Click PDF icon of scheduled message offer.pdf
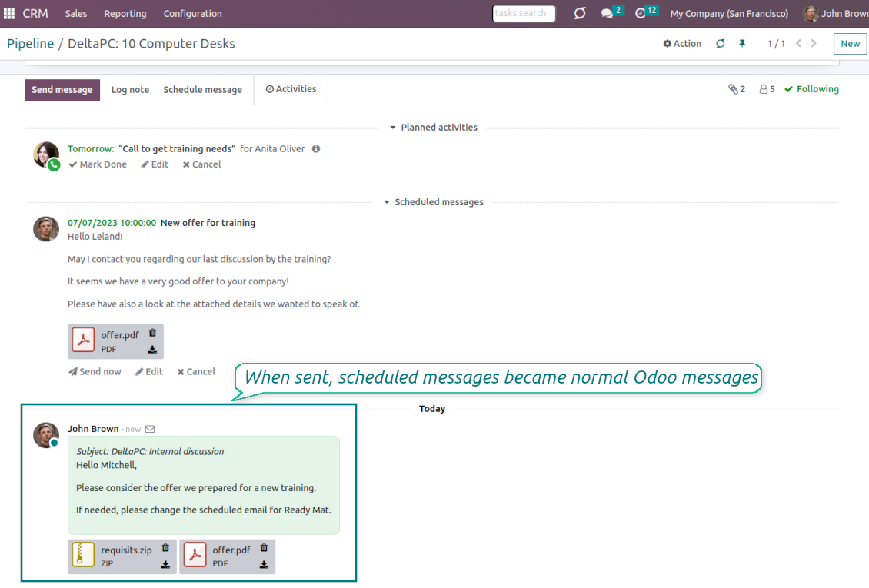869x588 pixels. coord(83,340)
